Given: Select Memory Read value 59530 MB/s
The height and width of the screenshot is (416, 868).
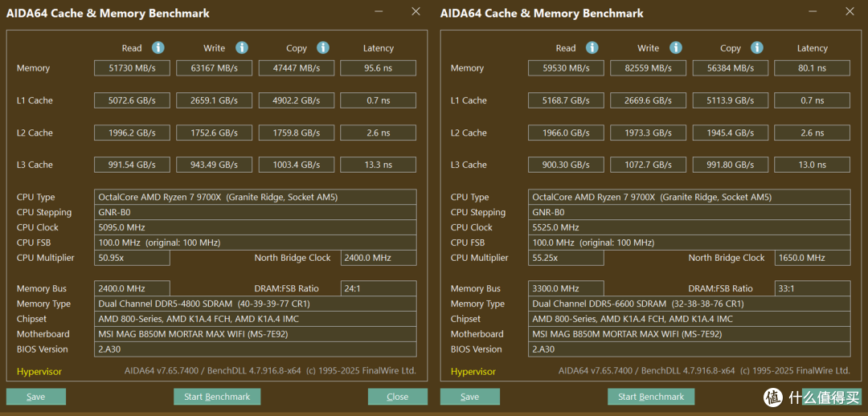Looking at the screenshot, I should click(566, 68).
